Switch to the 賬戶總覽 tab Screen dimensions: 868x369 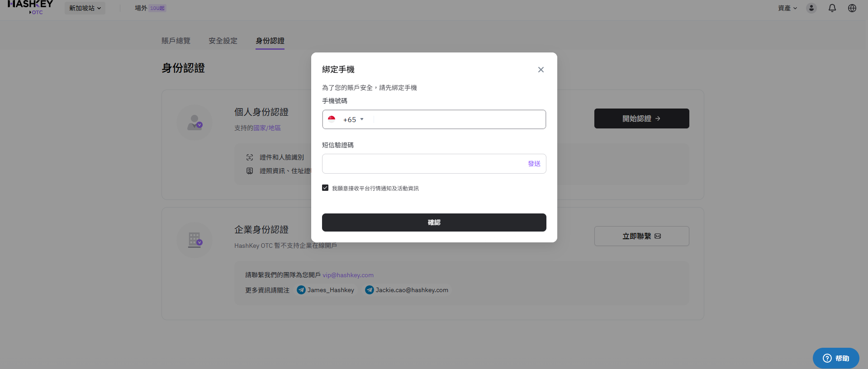pyautogui.click(x=176, y=41)
